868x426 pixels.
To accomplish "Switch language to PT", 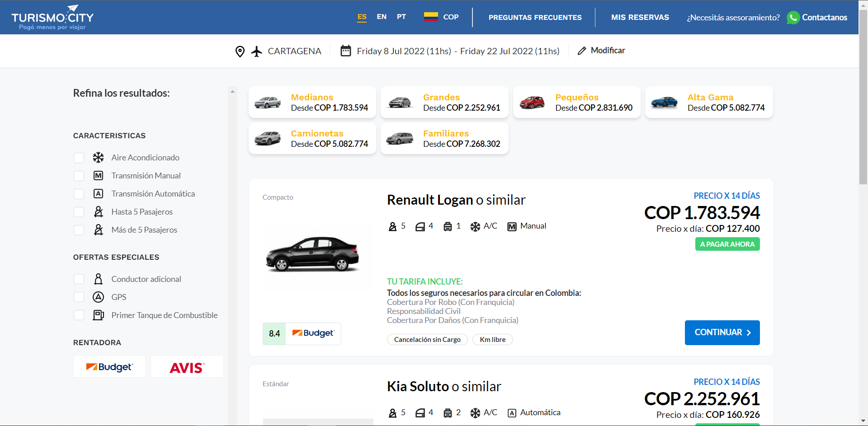I will pos(401,17).
